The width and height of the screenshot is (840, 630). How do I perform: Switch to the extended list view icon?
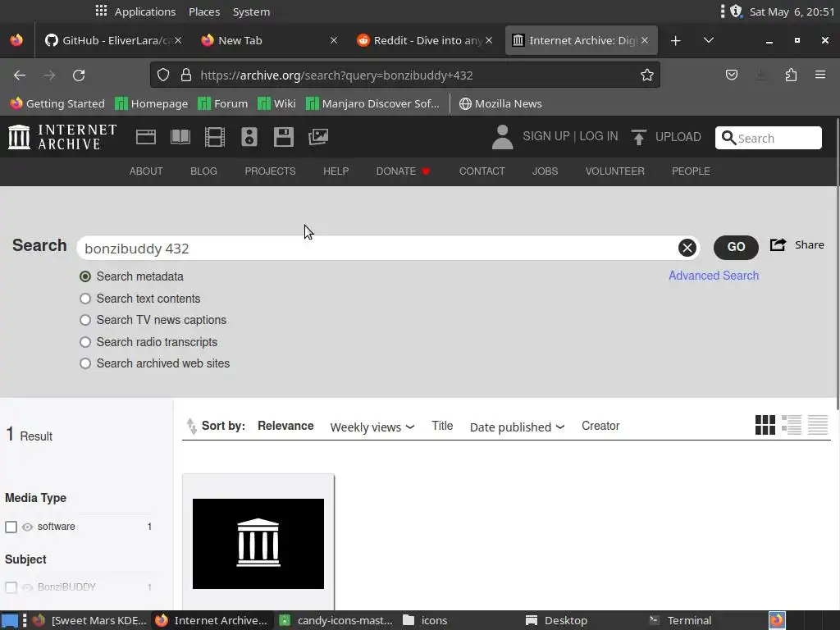pyautogui.click(x=792, y=425)
